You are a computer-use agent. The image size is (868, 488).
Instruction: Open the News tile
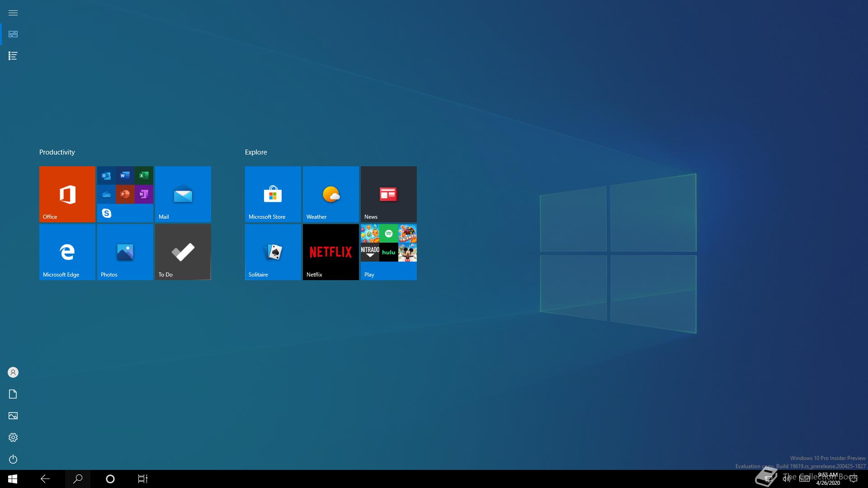tap(388, 194)
